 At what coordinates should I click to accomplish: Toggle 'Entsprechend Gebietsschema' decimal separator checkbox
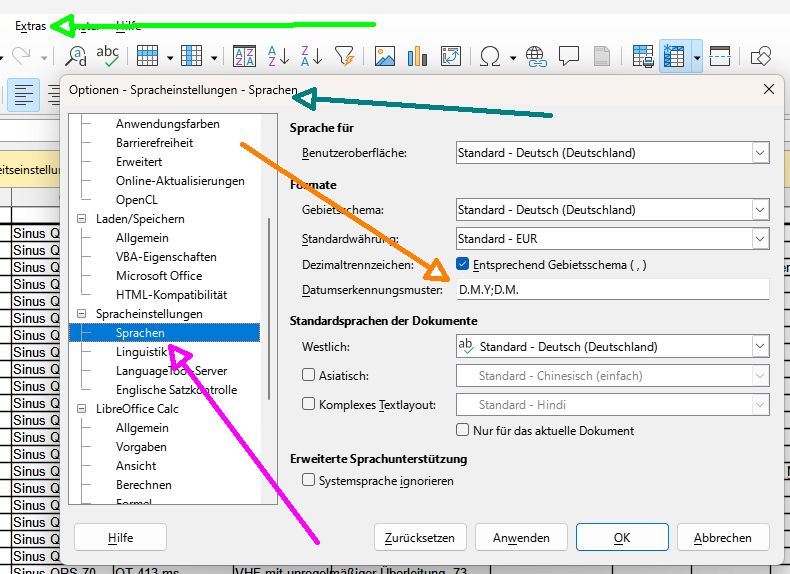tap(462, 264)
